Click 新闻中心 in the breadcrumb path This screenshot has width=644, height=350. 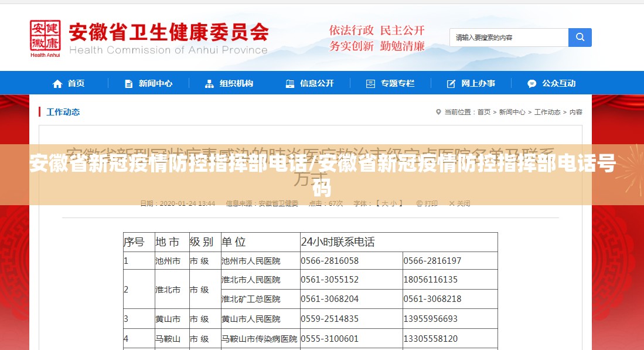coord(512,112)
